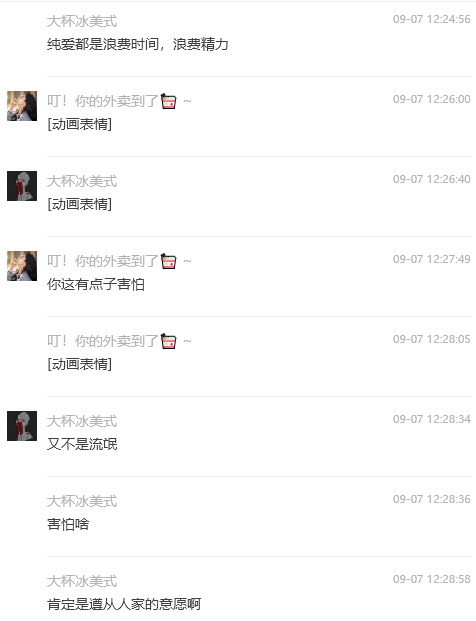
Task: Click takeout box emoji in 12:27:49 sender name
Action: click(x=169, y=261)
